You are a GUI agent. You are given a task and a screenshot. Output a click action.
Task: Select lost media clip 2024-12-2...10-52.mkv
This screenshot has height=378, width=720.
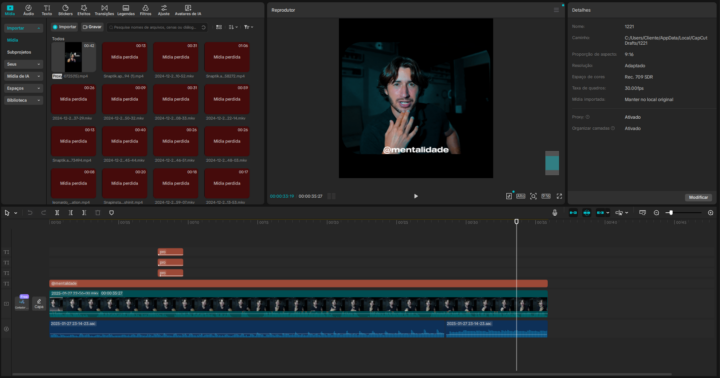[x=176, y=57]
